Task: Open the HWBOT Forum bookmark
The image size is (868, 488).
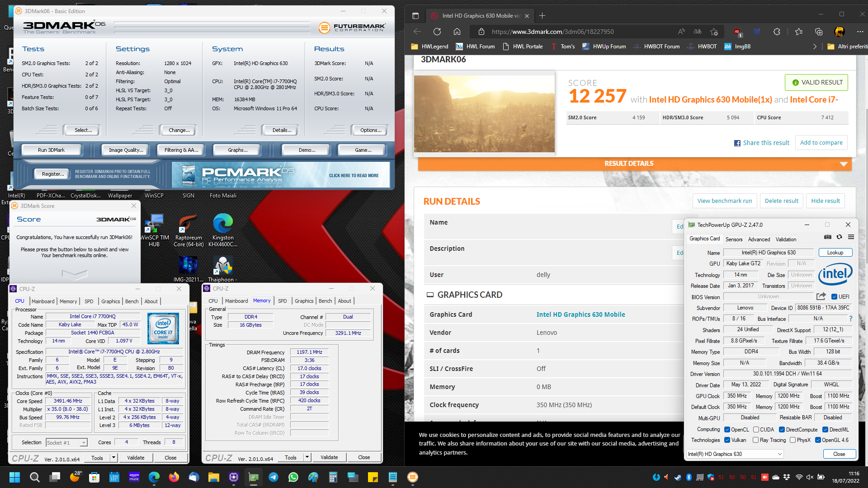Action: click(656, 47)
